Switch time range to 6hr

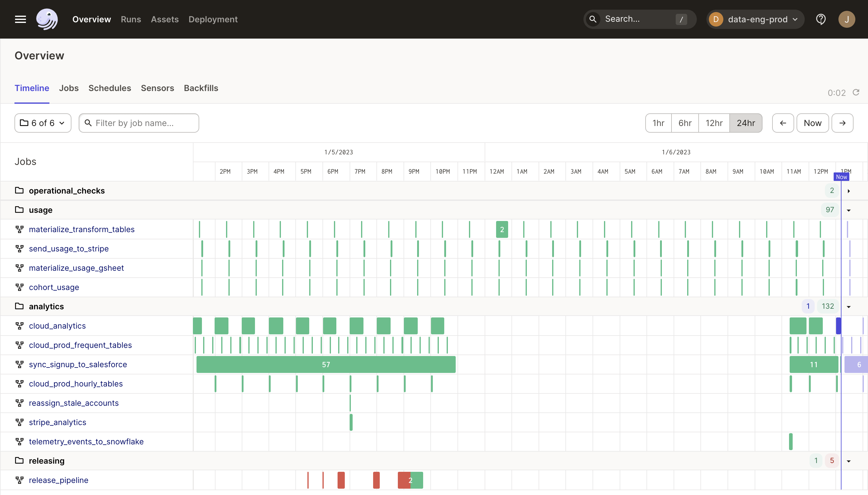pos(685,123)
